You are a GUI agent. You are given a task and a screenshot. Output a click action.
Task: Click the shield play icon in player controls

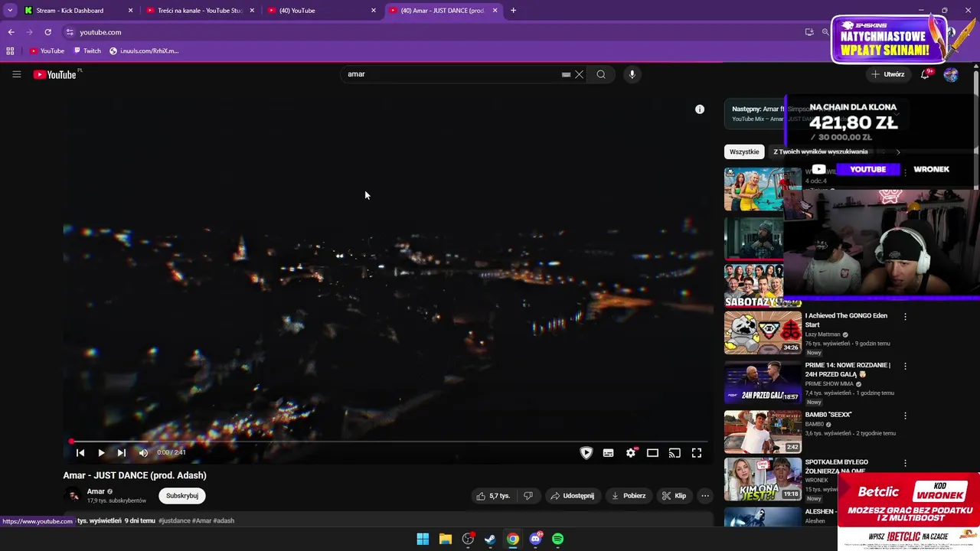click(586, 453)
